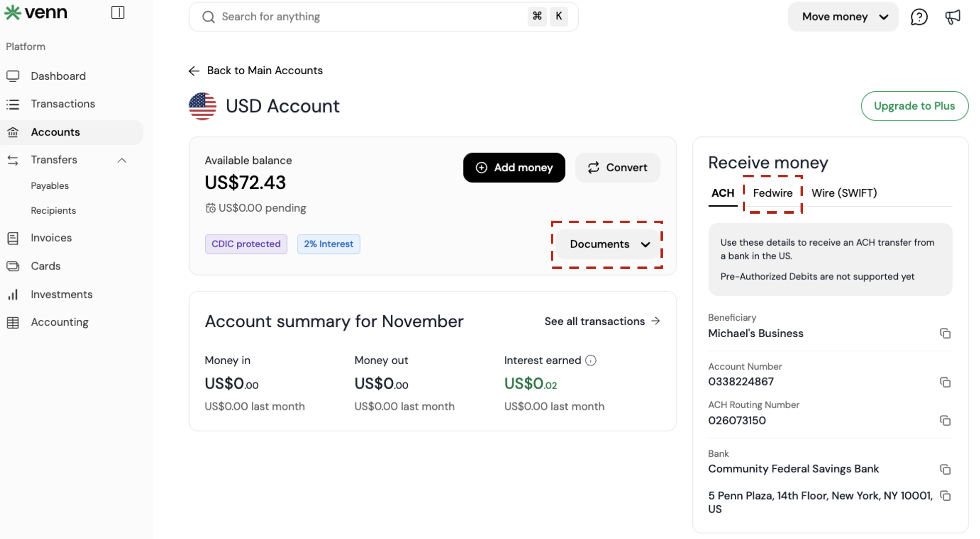Copy the bank name
The height and width of the screenshot is (539, 980).
[x=945, y=469]
